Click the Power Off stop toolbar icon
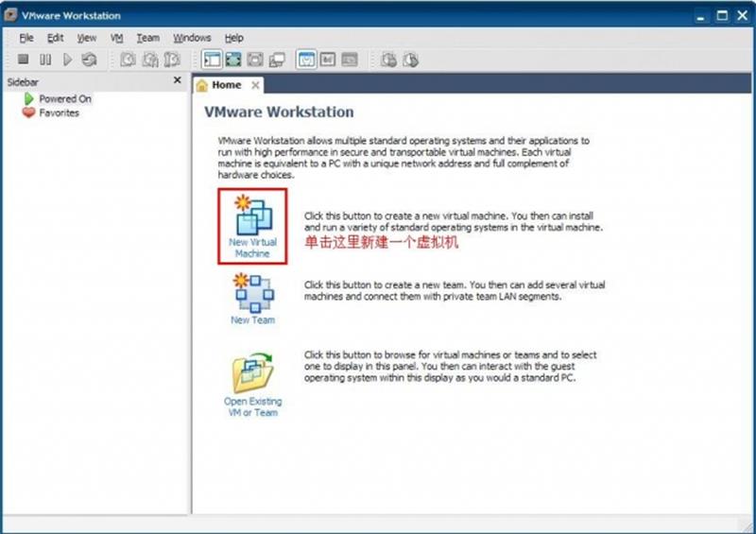 23,60
